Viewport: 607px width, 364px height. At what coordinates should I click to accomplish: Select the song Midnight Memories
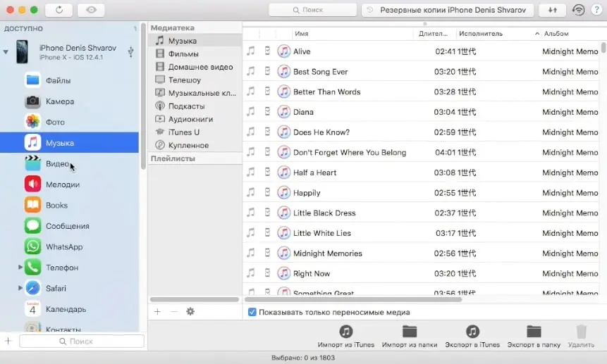click(x=421, y=253)
